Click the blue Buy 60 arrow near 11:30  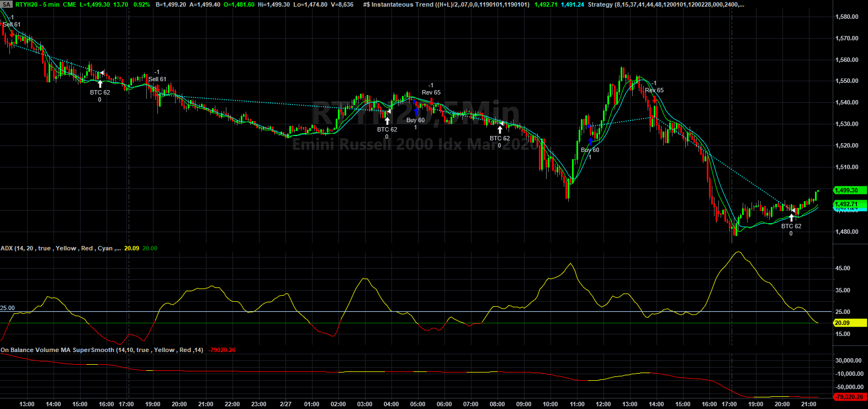tap(590, 141)
